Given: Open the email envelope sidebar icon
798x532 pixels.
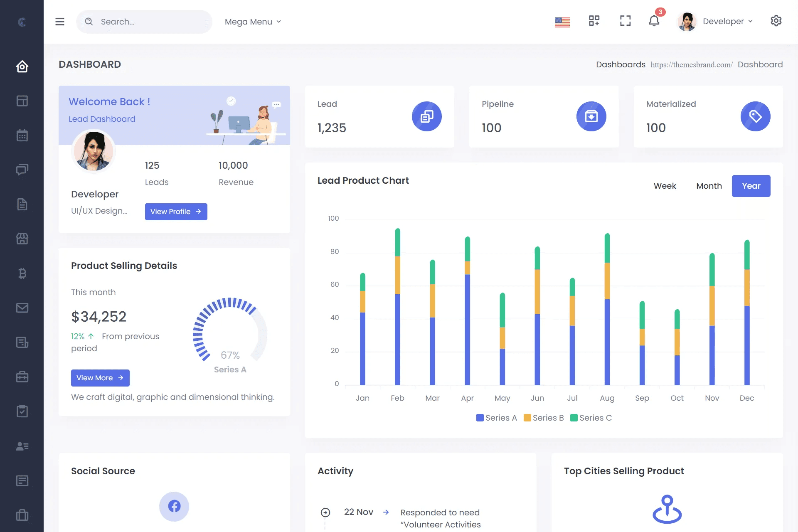Looking at the screenshot, I should click(x=22, y=308).
